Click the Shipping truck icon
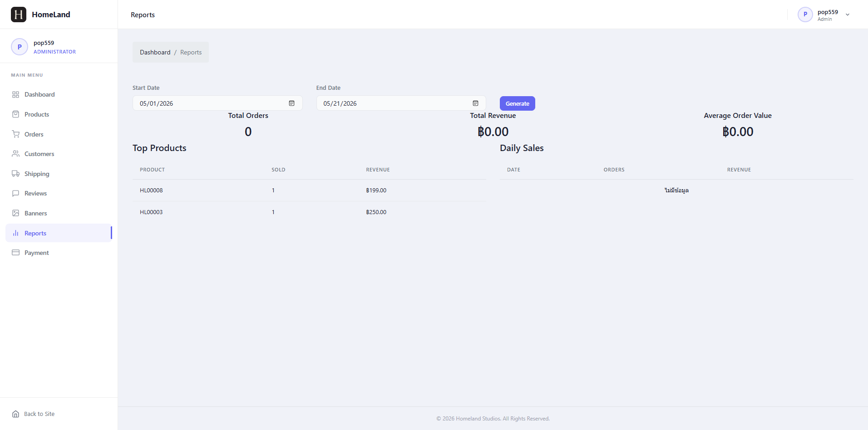This screenshot has width=868, height=430. (x=16, y=174)
